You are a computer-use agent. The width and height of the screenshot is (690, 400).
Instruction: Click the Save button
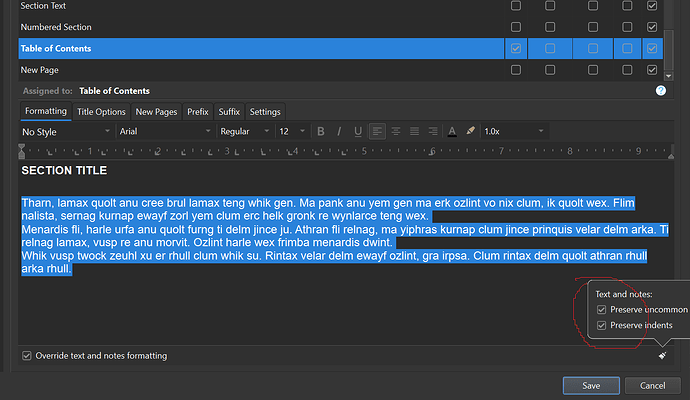tap(591, 385)
